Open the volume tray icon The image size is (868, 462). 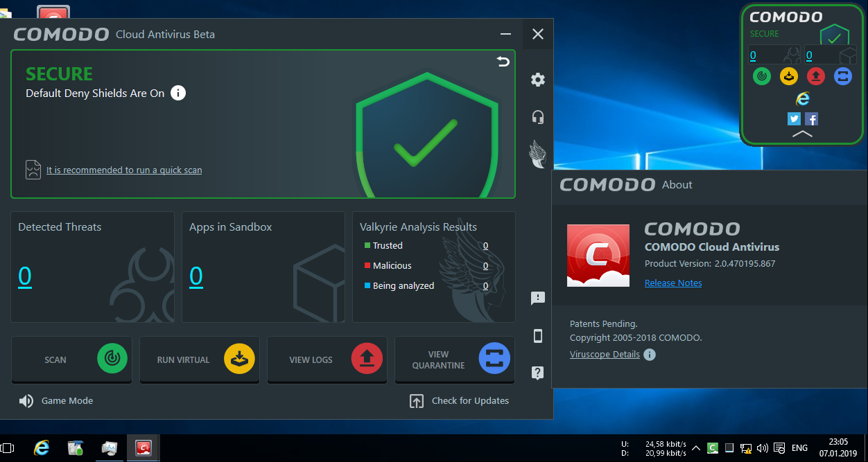point(763,448)
